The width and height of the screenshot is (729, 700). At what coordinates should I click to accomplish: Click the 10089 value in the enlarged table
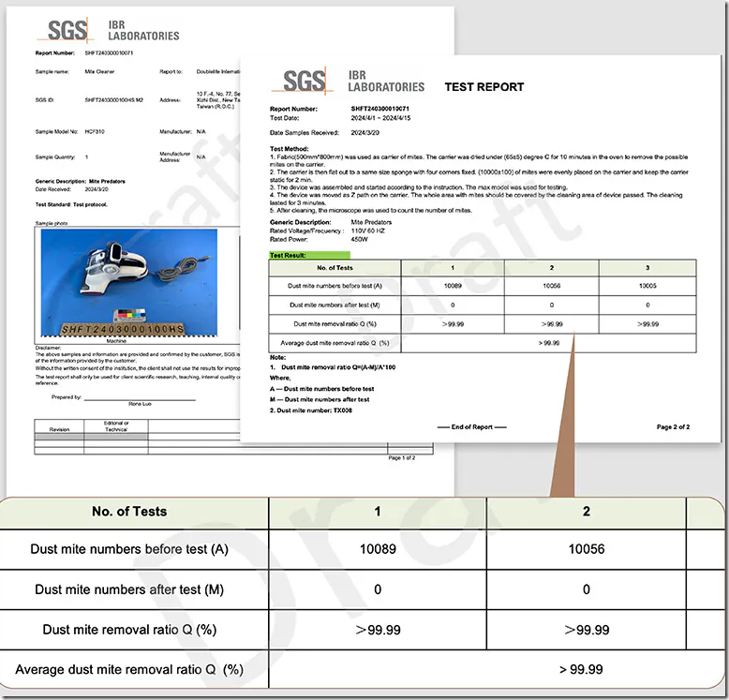(378, 549)
